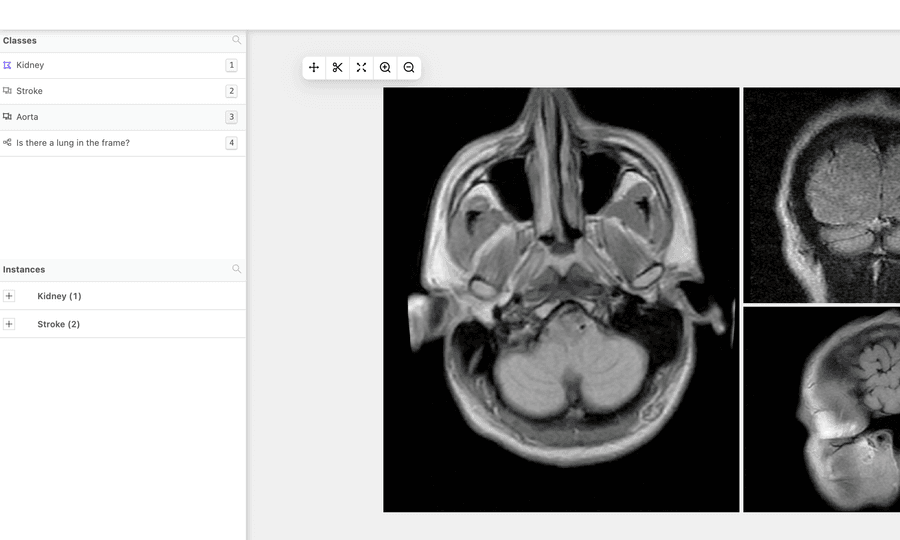900x540 pixels.
Task: Click the fit-to-screen icon
Action: 361,68
